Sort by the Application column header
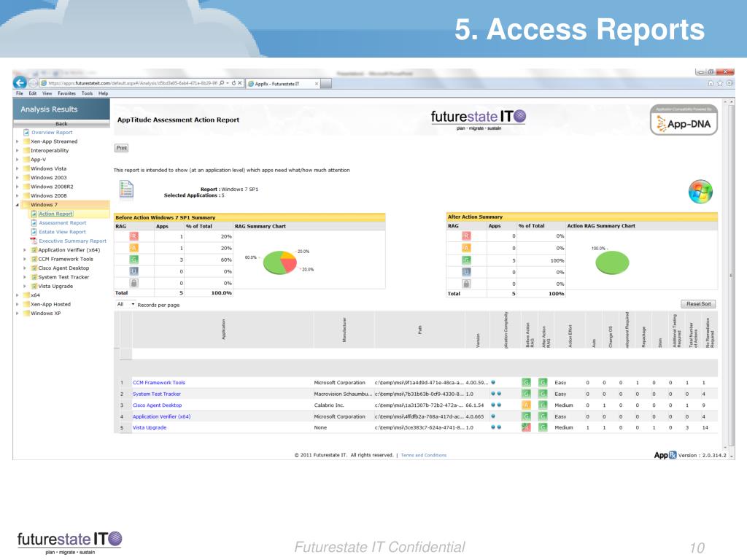This screenshot has height=560, width=747. [x=223, y=330]
